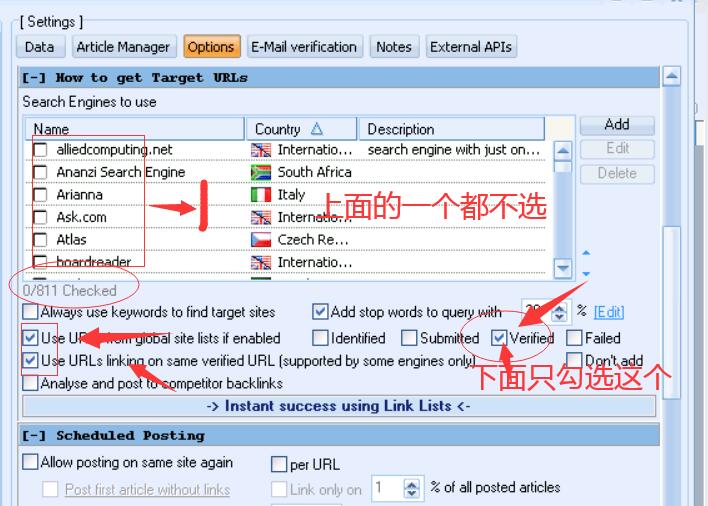Click small blue up arrow beside the list

coord(586,254)
